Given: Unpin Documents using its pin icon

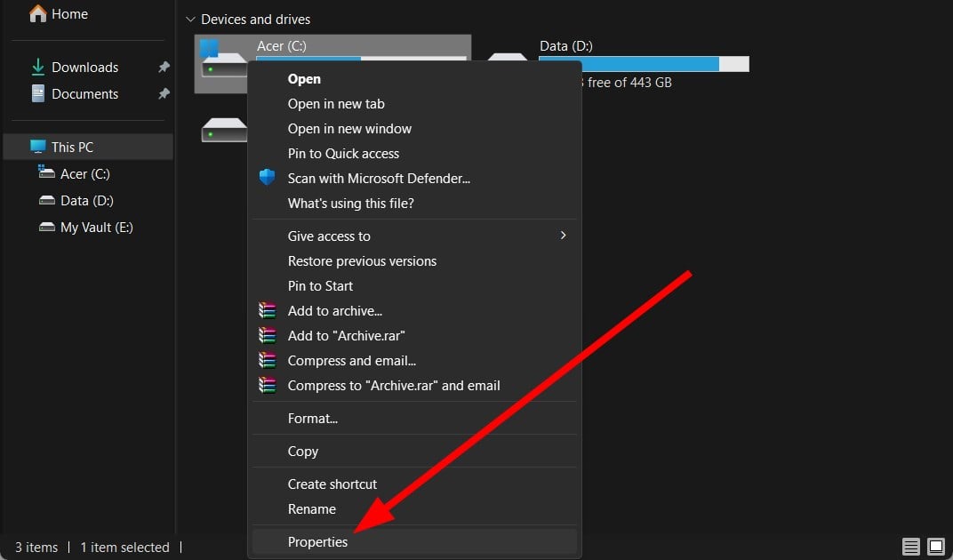Looking at the screenshot, I should (x=164, y=93).
